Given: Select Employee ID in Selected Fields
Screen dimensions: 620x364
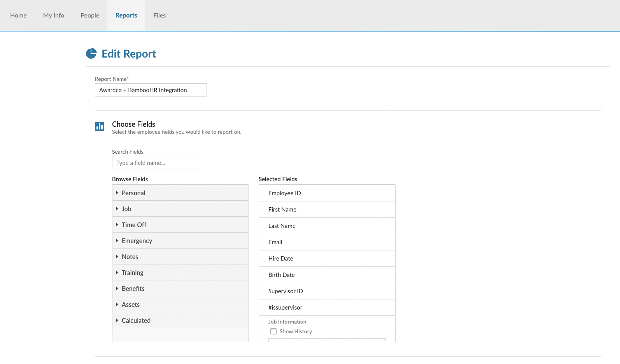Looking at the screenshot, I should click(x=285, y=193).
